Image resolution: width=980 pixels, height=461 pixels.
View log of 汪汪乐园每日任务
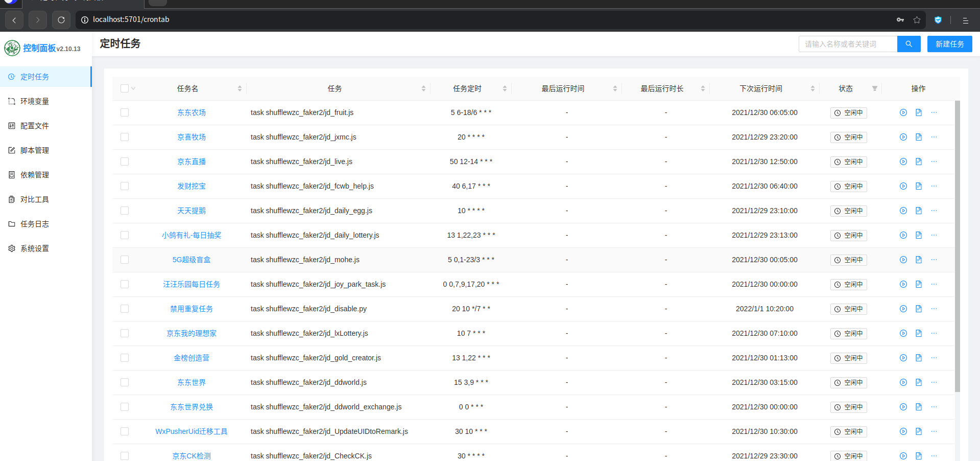point(918,284)
